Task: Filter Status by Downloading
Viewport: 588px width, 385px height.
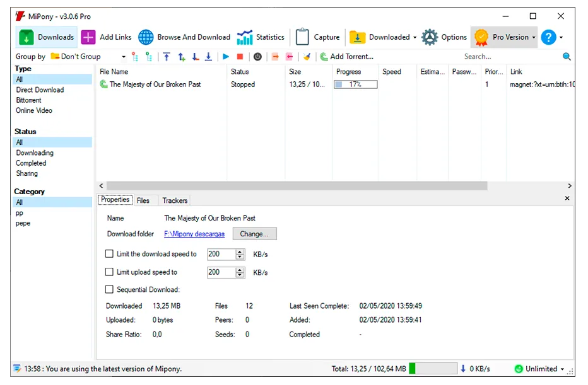Action: pos(35,152)
